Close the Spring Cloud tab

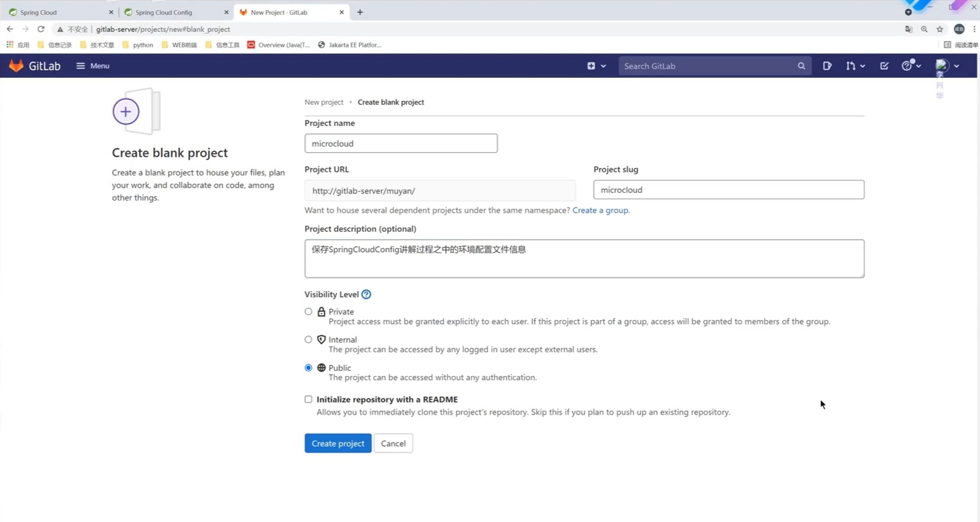[111, 12]
